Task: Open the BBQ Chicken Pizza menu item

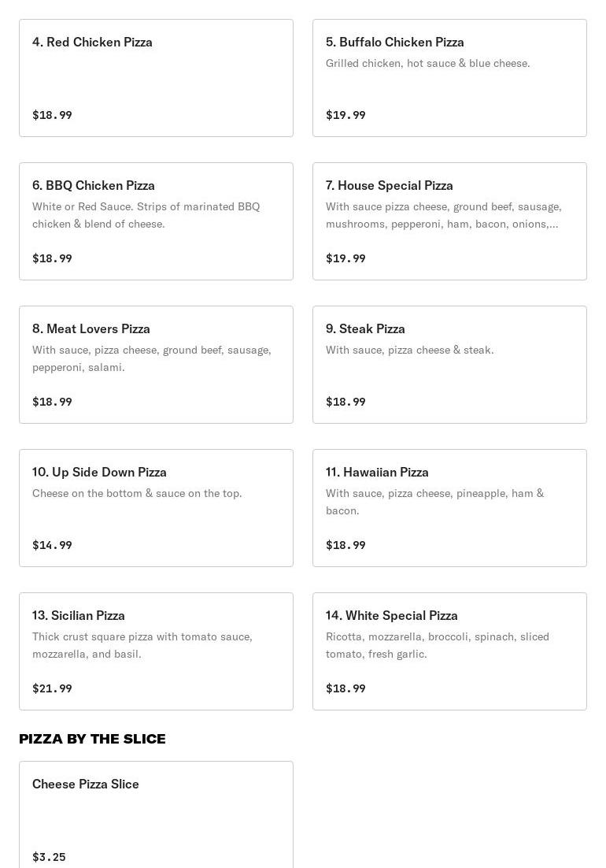Action: (x=156, y=221)
